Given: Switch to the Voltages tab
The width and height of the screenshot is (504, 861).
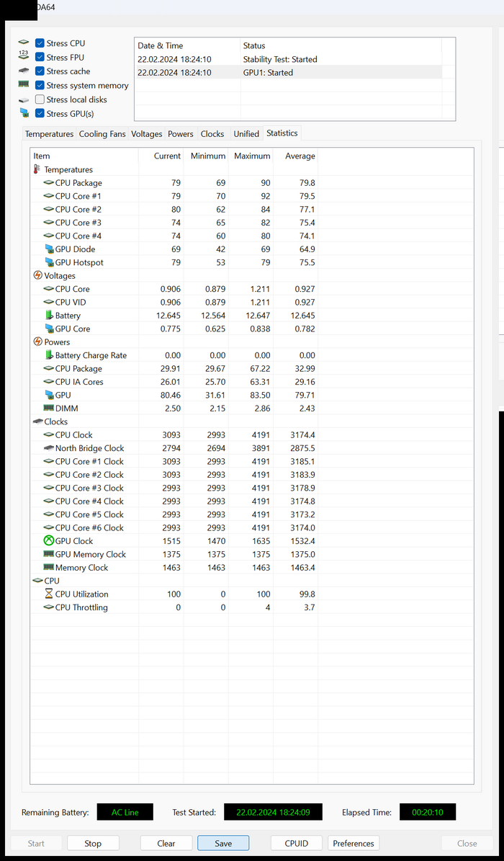Looking at the screenshot, I should pyautogui.click(x=147, y=134).
